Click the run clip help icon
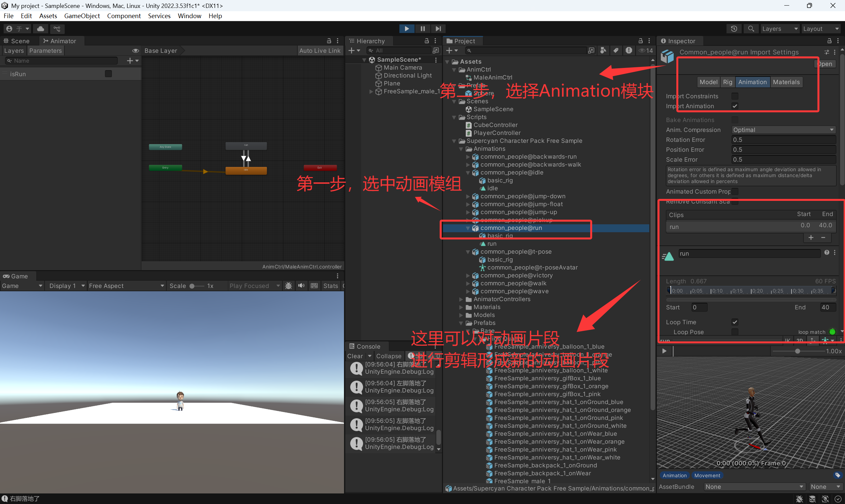This screenshot has width=845, height=504. (x=827, y=252)
